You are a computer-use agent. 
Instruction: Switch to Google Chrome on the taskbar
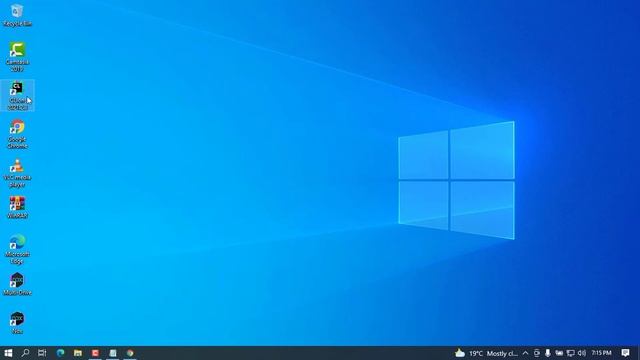(x=130, y=353)
